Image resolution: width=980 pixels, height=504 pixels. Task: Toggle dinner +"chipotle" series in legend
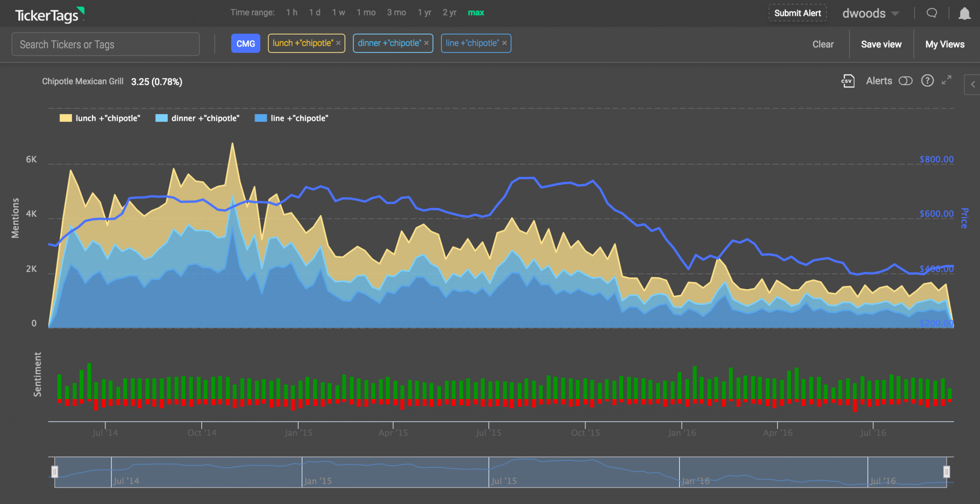(x=198, y=118)
